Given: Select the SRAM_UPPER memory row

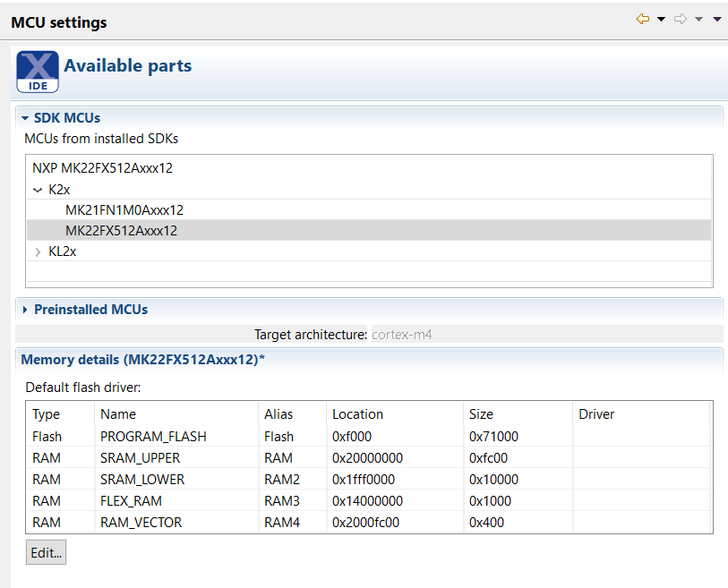Looking at the screenshot, I should coord(141,458).
